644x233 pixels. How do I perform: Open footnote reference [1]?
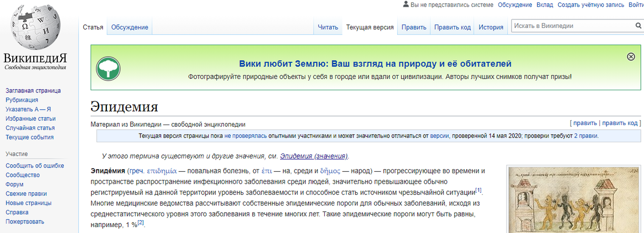[479, 190]
